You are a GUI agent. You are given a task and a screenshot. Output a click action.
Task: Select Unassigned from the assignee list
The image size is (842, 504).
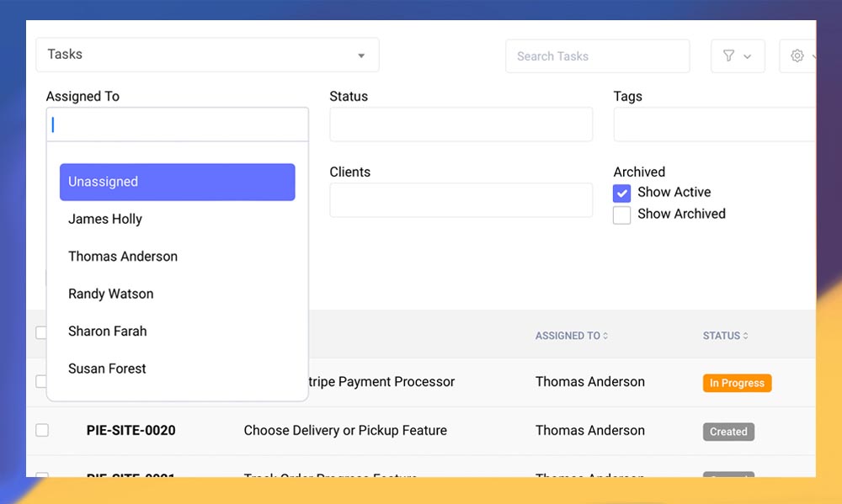177,182
